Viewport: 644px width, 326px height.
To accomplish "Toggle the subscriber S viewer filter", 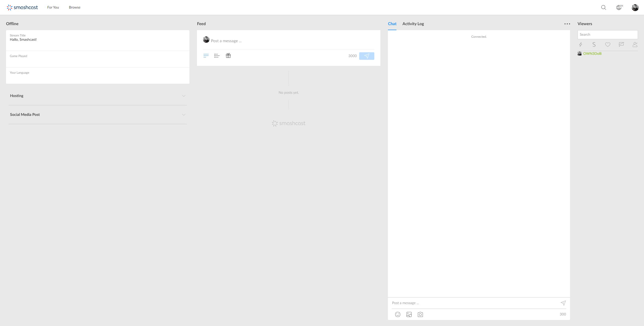I will [x=594, y=45].
